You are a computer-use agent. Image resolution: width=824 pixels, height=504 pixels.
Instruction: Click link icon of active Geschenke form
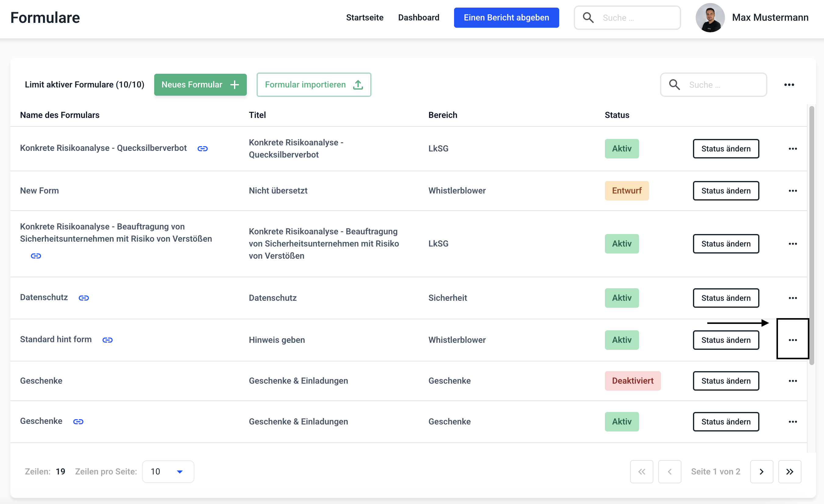[x=78, y=421]
